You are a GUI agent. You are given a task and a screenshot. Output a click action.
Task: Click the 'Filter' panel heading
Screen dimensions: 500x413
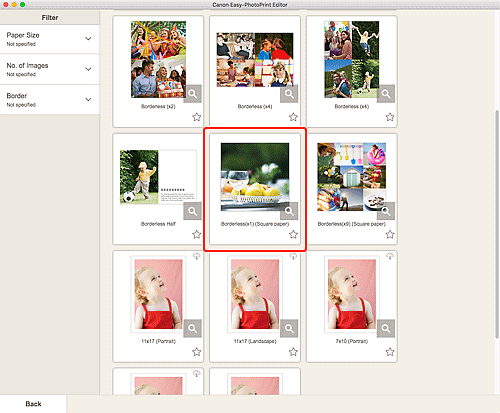(50, 18)
